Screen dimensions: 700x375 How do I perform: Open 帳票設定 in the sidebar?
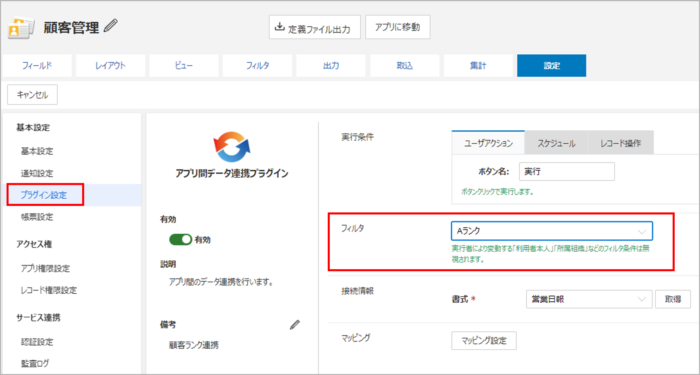[x=37, y=217]
